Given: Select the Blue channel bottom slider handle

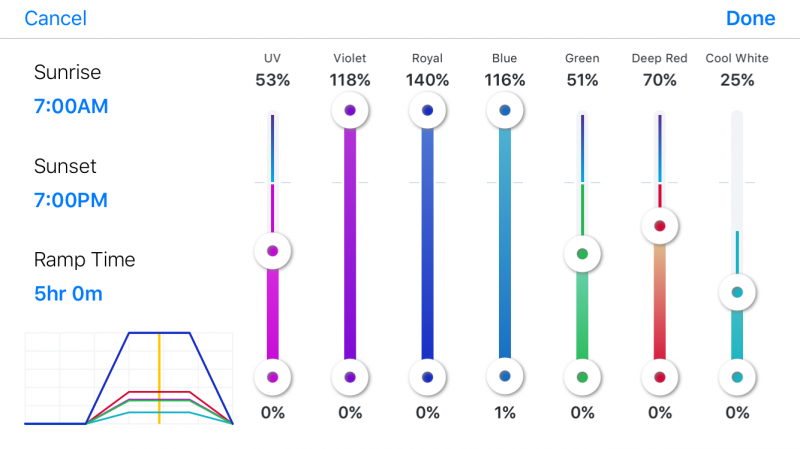Looking at the screenshot, I should [x=505, y=376].
